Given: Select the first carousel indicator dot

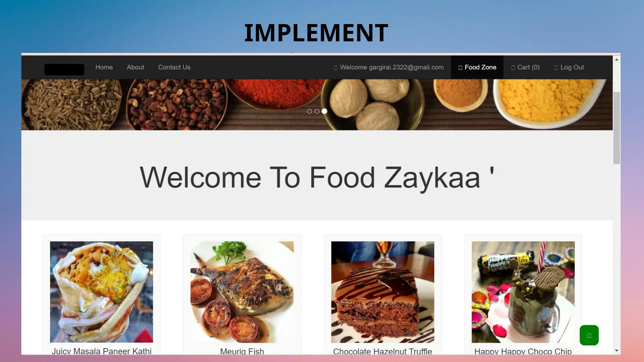Looking at the screenshot, I should (x=309, y=111).
